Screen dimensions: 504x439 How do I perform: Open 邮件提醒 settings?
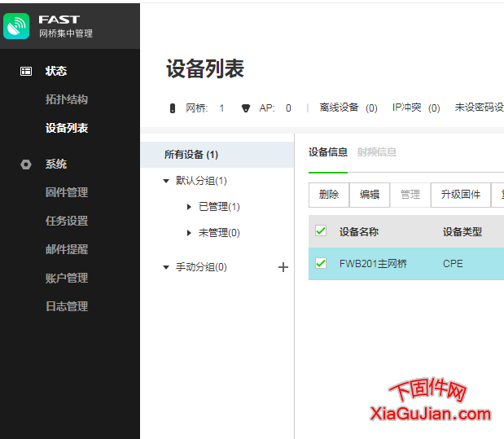tap(67, 249)
